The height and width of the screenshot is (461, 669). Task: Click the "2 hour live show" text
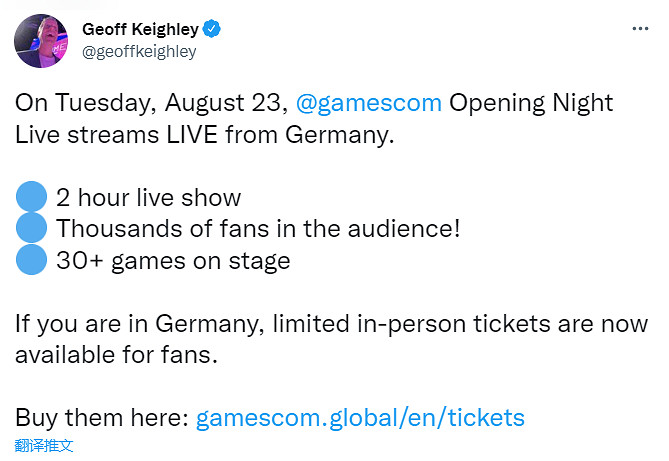(x=148, y=198)
